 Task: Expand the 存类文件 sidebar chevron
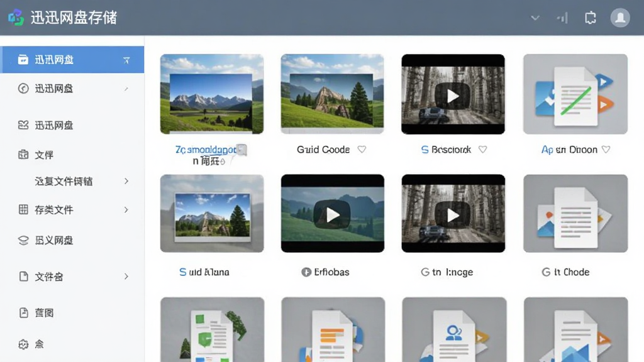point(126,210)
